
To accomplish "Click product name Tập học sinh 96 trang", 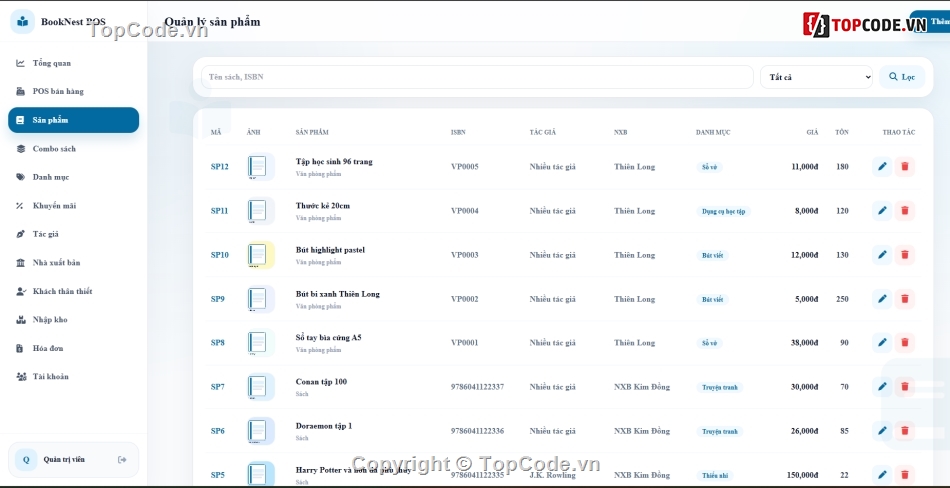I will click(334, 162).
